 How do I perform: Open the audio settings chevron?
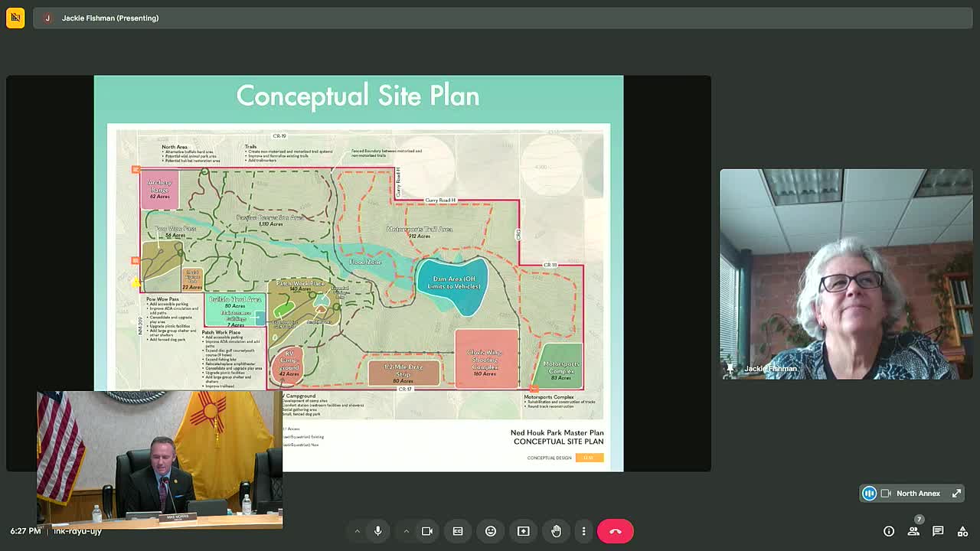click(x=358, y=530)
